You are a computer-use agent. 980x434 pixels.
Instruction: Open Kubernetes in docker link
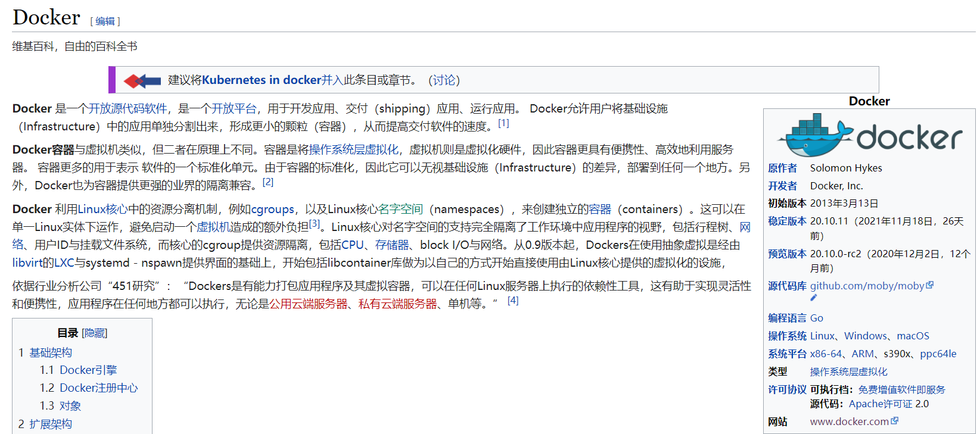tap(262, 80)
